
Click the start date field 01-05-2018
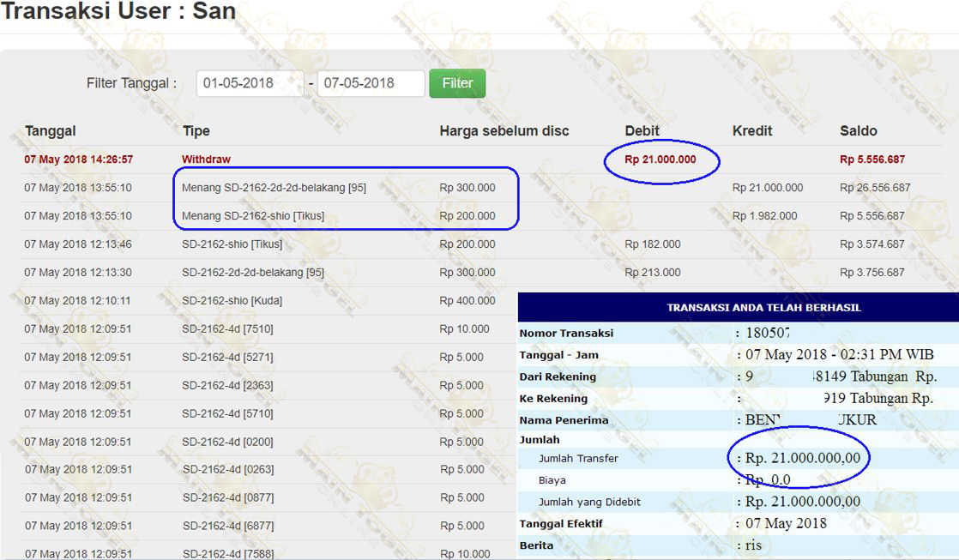point(249,83)
